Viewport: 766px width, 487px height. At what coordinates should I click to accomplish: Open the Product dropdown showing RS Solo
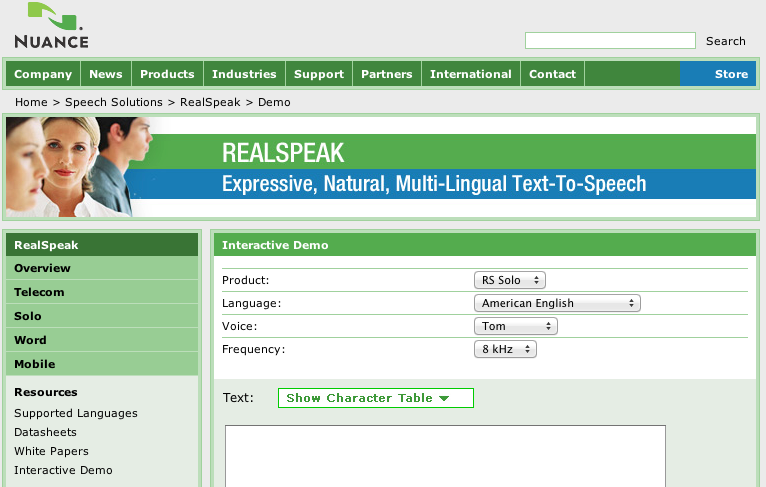pos(510,280)
